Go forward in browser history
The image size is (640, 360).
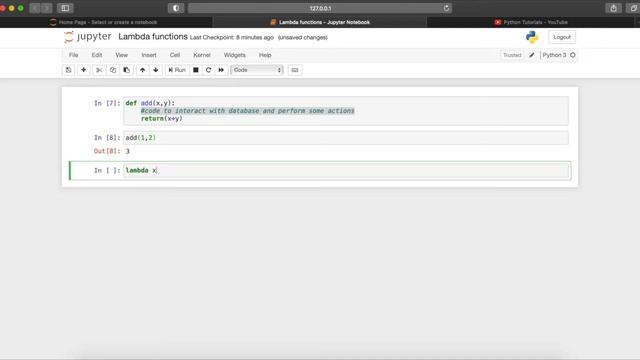tap(47, 8)
